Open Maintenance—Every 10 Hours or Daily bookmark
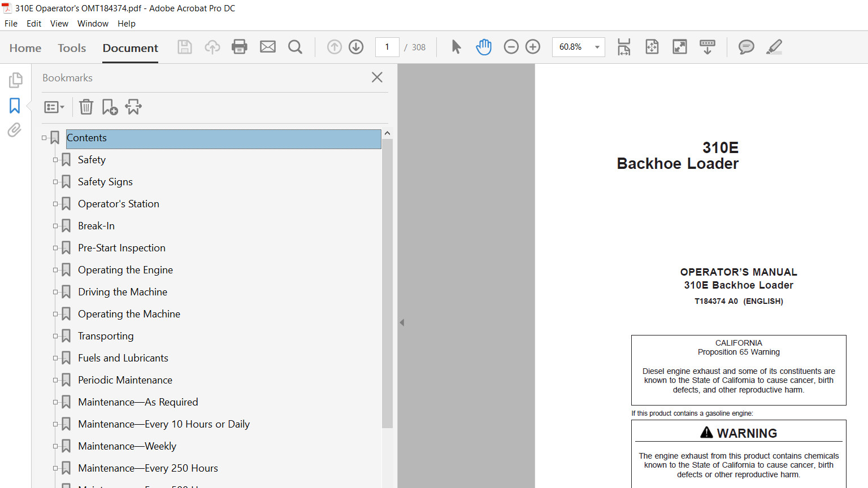This screenshot has width=868, height=488. (164, 424)
